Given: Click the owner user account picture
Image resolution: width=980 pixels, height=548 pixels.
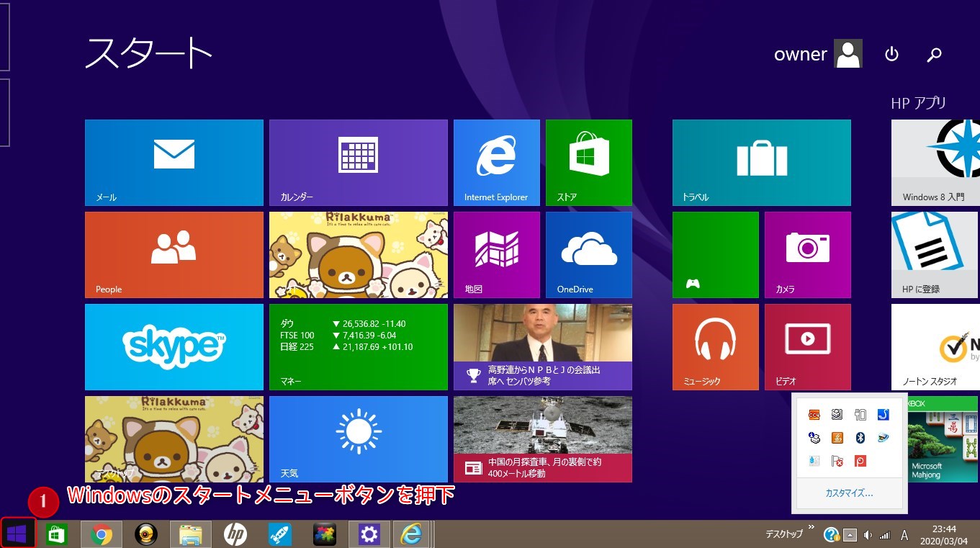Looking at the screenshot, I should (848, 54).
